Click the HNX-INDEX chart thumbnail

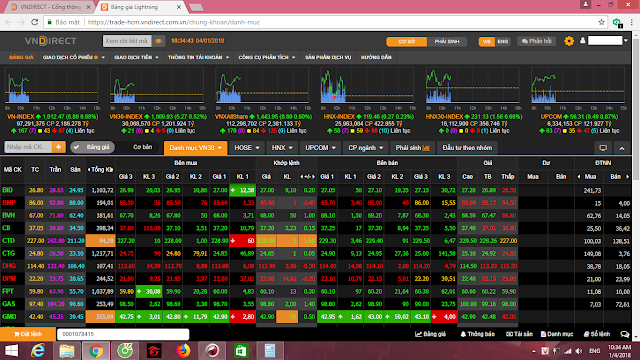(x=367, y=86)
